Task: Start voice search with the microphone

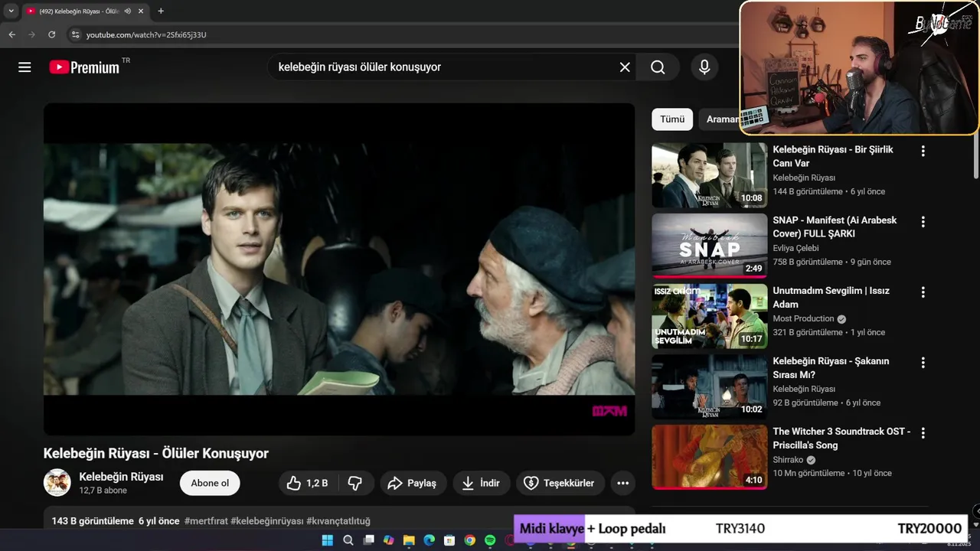Action: [x=704, y=67]
